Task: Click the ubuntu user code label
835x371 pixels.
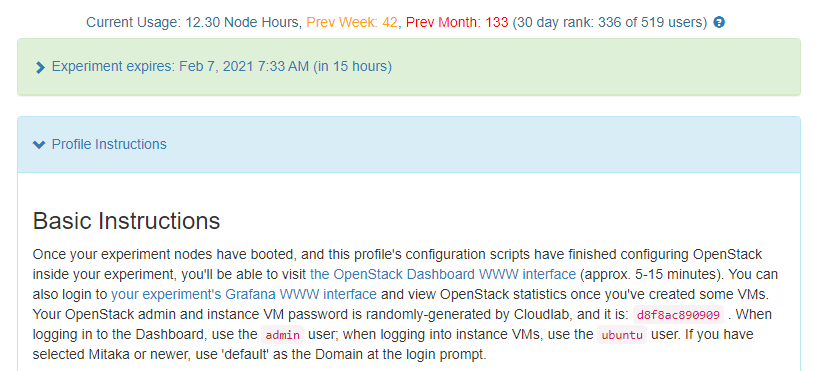Action: (621, 335)
